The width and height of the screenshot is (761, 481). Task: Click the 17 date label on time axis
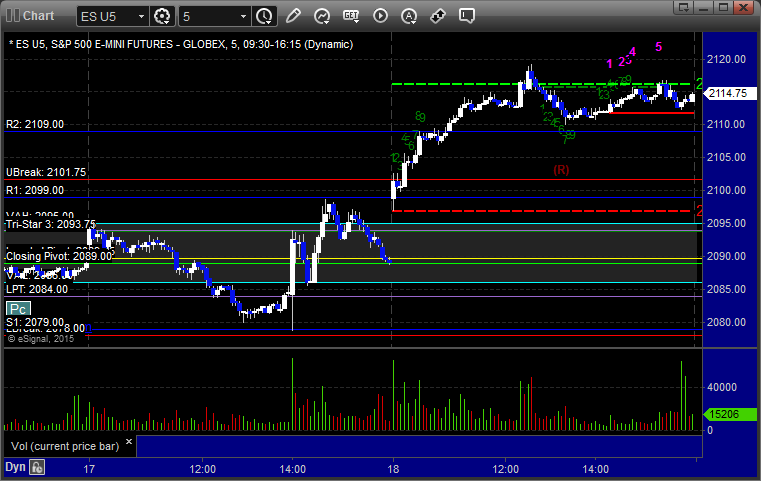(x=89, y=469)
